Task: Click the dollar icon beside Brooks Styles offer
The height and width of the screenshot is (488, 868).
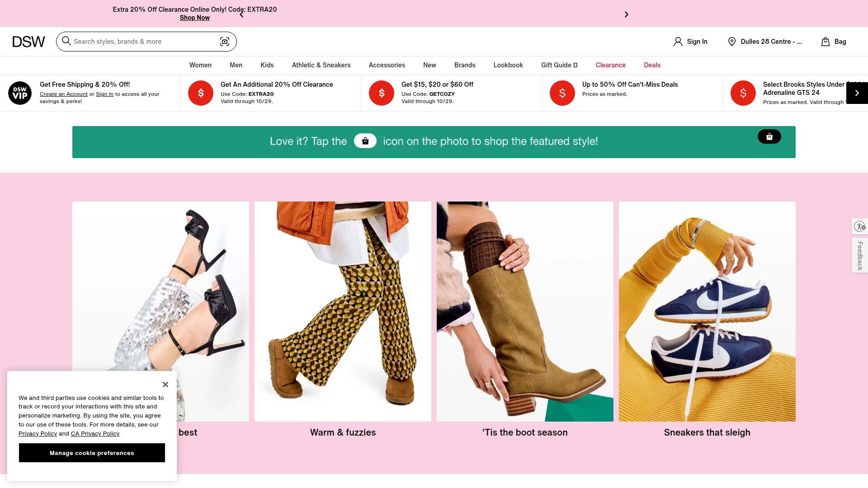Action: pos(743,93)
